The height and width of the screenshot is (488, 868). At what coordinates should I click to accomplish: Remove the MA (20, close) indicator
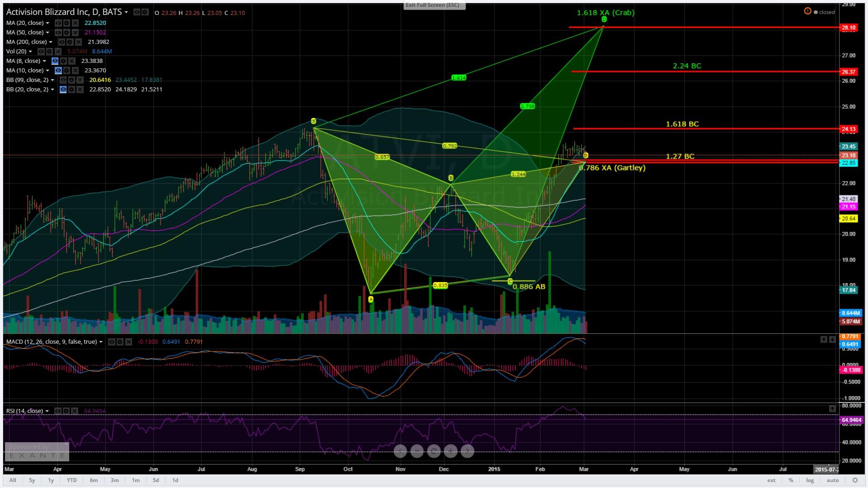(x=75, y=23)
